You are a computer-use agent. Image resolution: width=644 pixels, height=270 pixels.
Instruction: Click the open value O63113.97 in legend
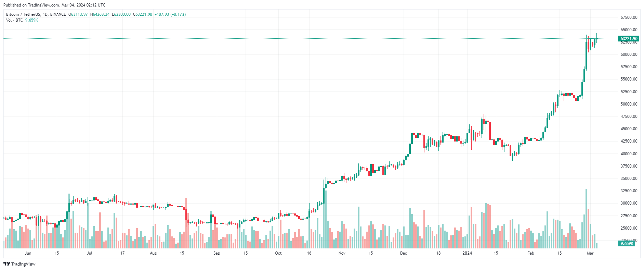[78, 14]
